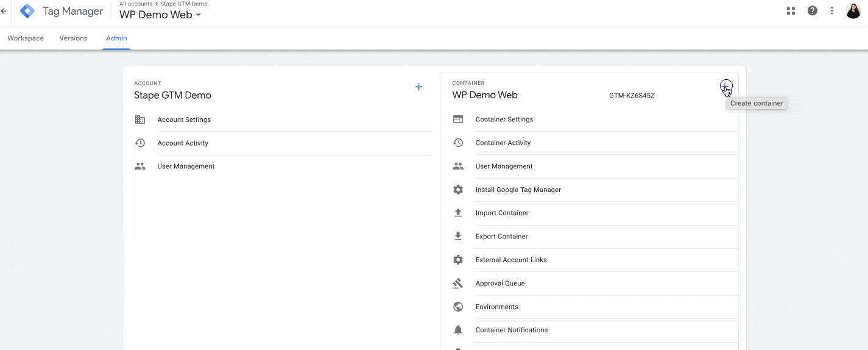
Task: Click the user profile avatar
Action: point(853,10)
